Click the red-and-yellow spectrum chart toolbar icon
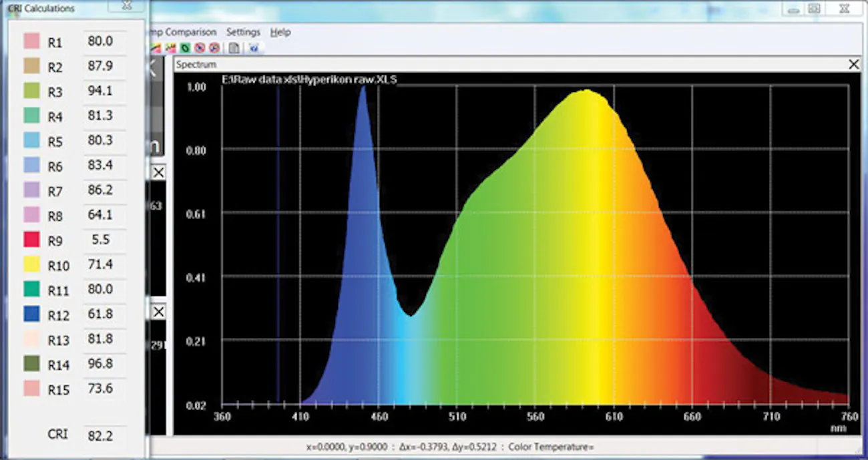The width and height of the screenshot is (868, 460). point(170,48)
